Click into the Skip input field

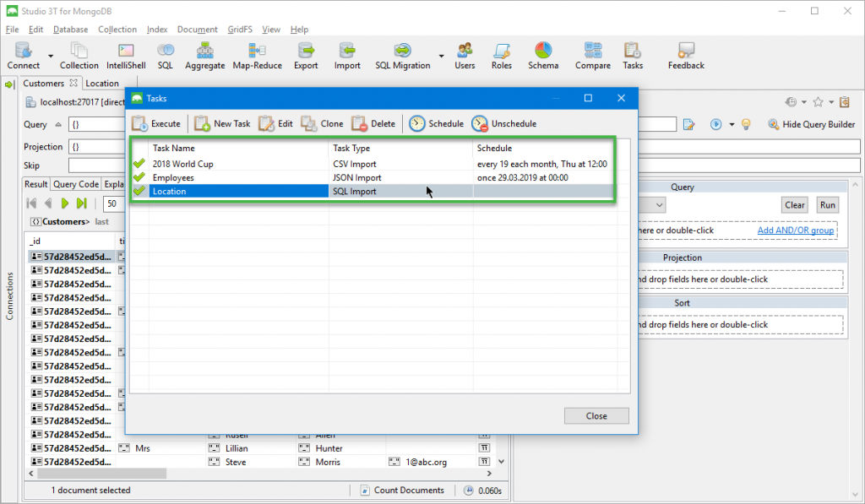(97, 165)
